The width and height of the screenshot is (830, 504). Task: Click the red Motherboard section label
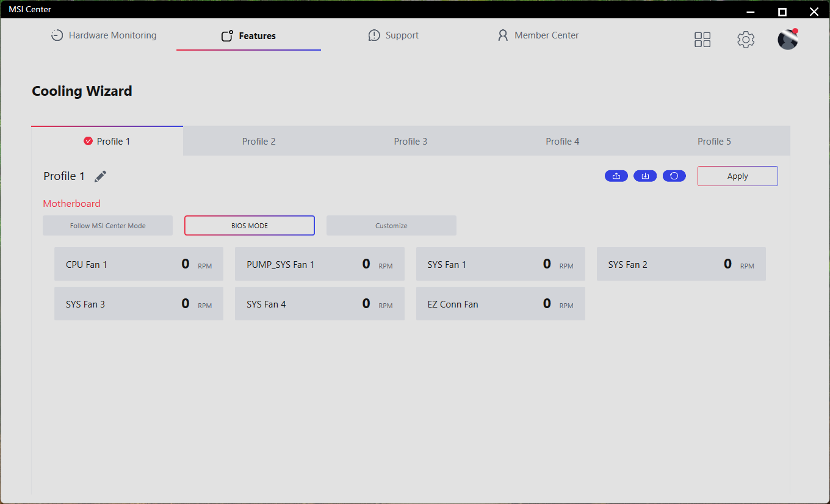(x=71, y=204)
